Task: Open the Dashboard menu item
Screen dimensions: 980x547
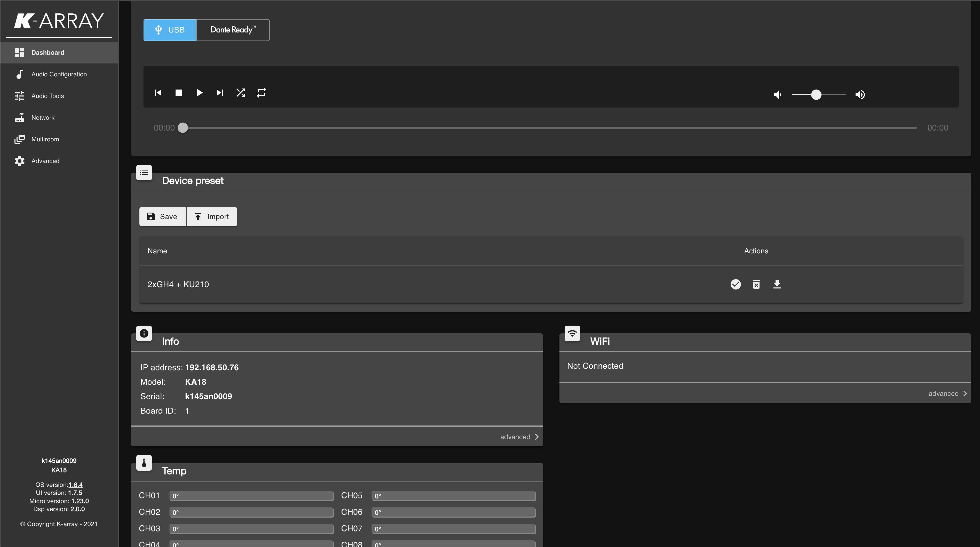Action: pyautogui.click(x=59, y=52)
